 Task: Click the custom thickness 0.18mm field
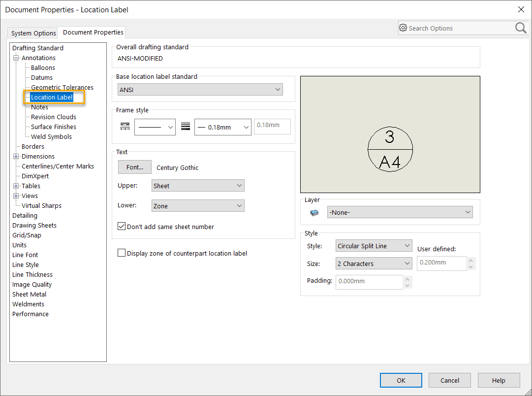pos(273,127)
